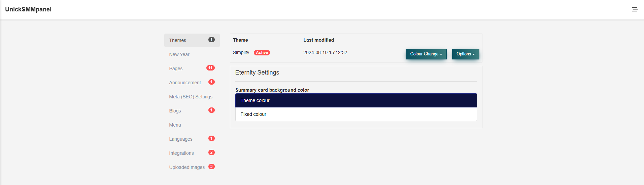Screen dimensions: 644x185
Task: Click the Pages count badge 11
Action: pyautogui.click(x=210, y=68)
